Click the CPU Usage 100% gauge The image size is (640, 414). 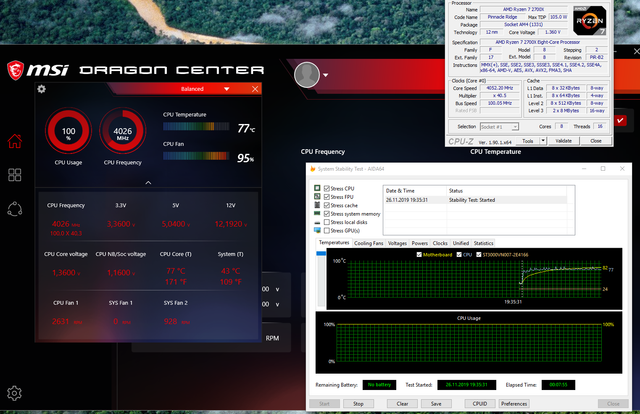[x=68, y=131]
